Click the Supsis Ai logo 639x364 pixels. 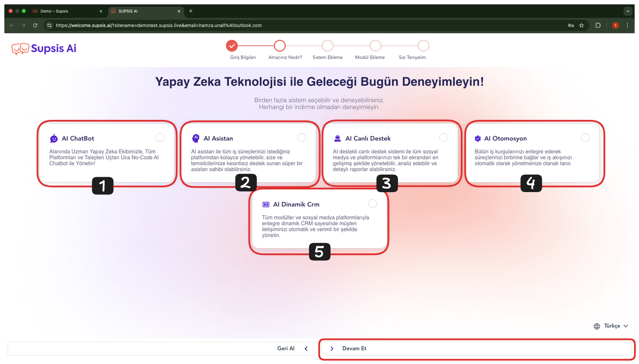coord(44,49)
